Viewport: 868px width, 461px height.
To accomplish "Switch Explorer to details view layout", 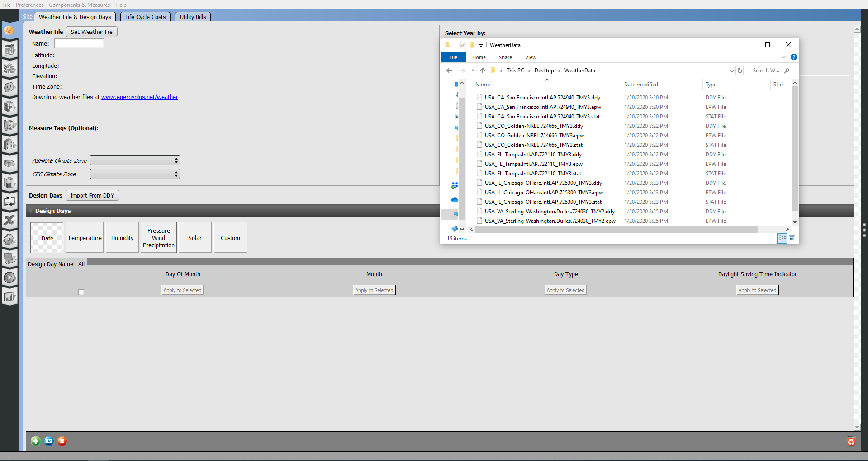I will pyautogui.click(x=782, y=238).
